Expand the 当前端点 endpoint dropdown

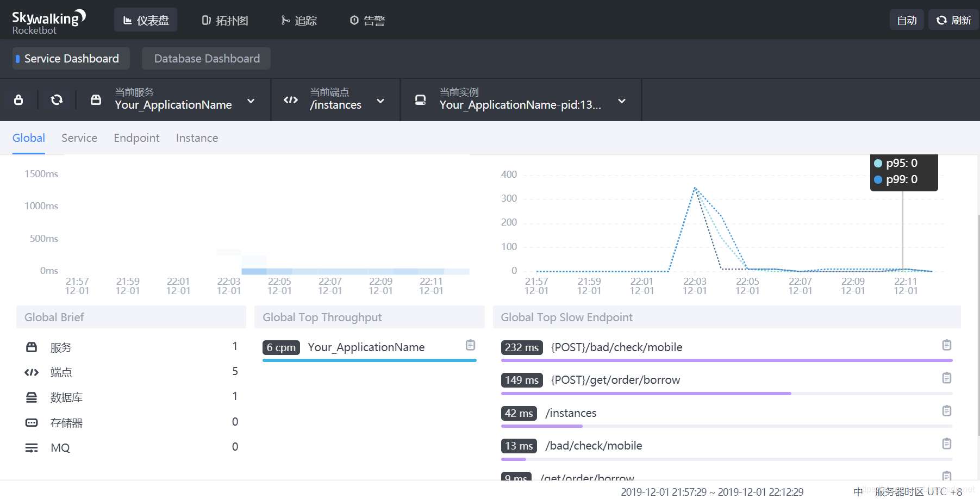pos(380,101)
